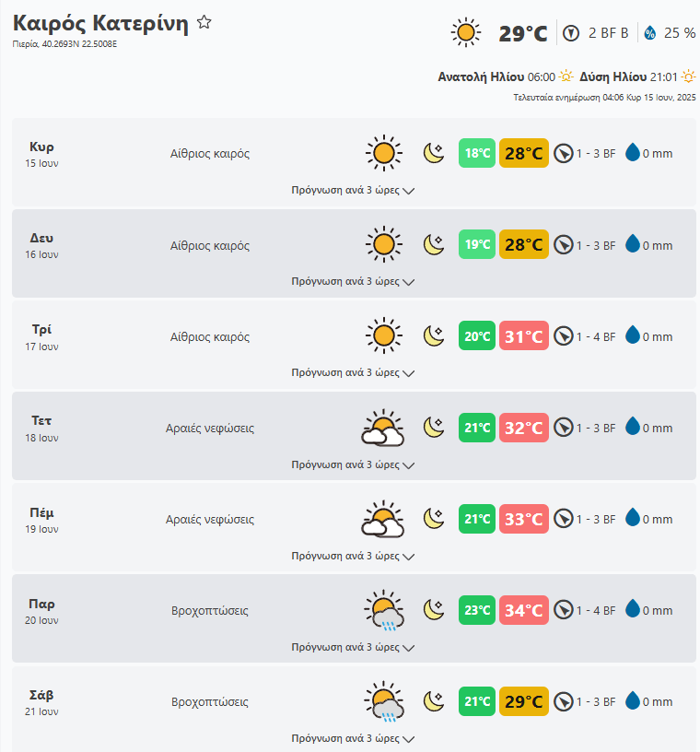
Task: Expand 3-hour forecast for Πέμ 19 Ιουν
Action: click(353, 557)
